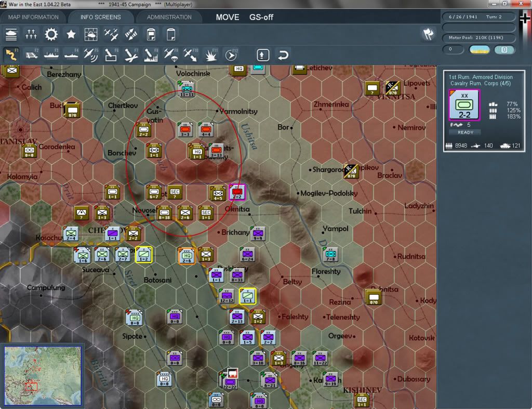Select the red 3=13 armored unit
Viewport: 532px width, 409px height.
pos(217,151)
